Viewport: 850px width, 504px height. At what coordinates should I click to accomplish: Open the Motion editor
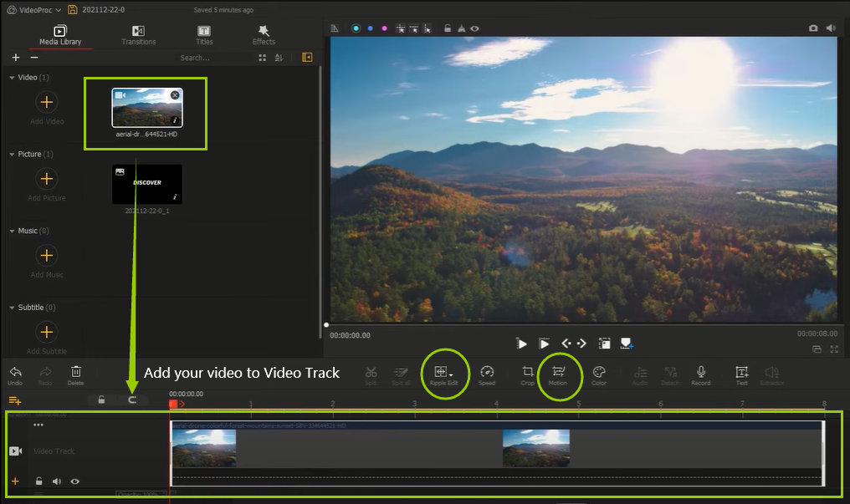click(558, 374)
